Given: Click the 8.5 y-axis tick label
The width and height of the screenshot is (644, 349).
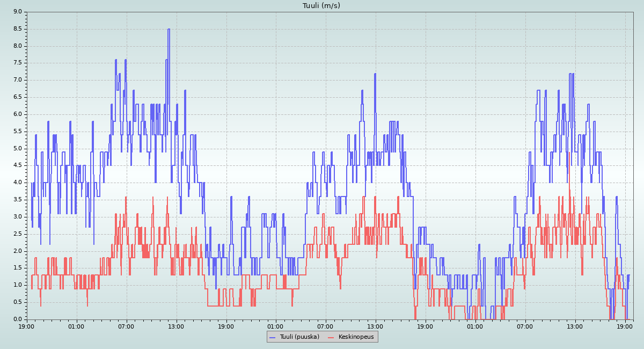Looking at the screenshot, I should coord(17,29).
